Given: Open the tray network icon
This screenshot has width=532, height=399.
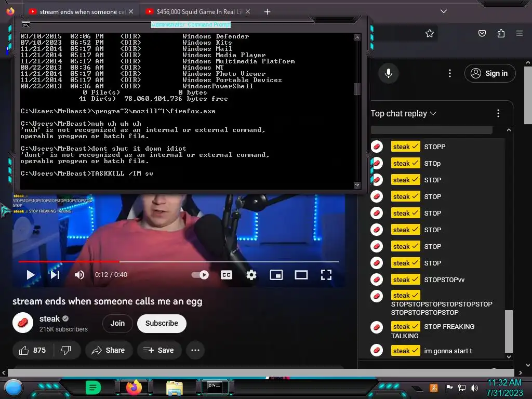Looking at the screenshot, I should click(x=461, y=388).
